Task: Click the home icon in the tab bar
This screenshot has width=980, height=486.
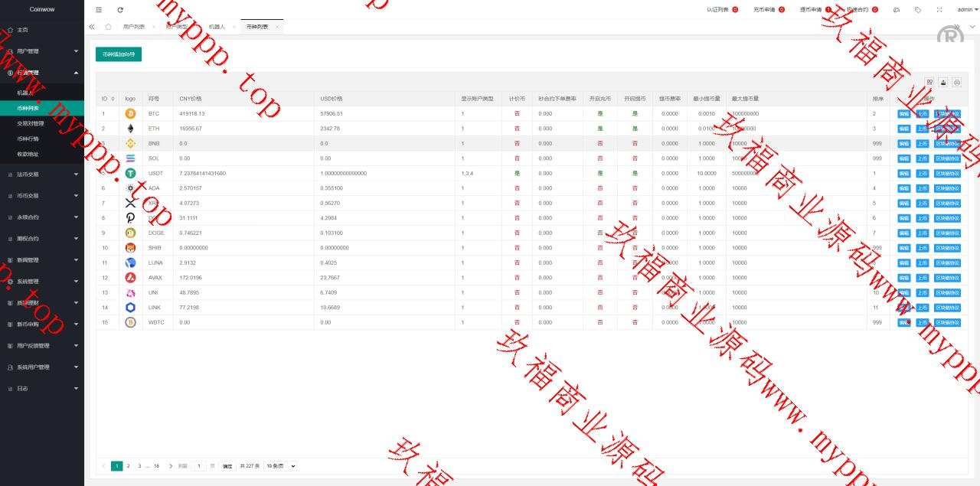Action: coord(108,27)
